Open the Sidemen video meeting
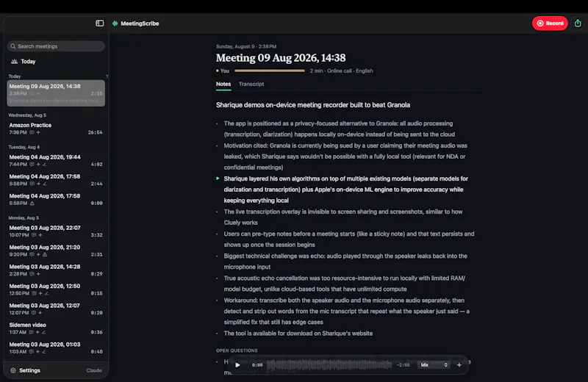The image size is (588, 382). (56, 328)
